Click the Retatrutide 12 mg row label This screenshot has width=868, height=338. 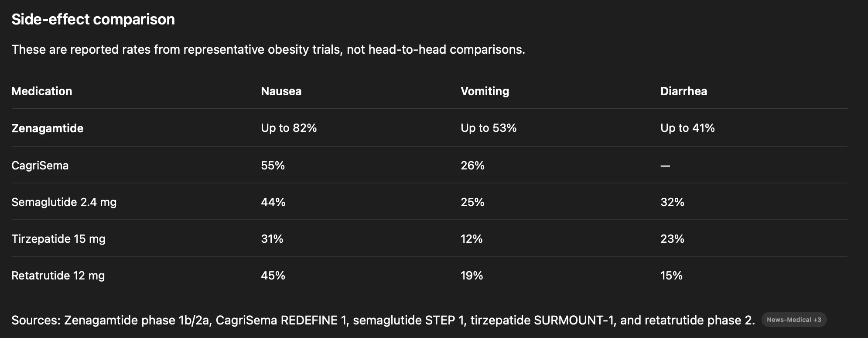coord(58,276)
